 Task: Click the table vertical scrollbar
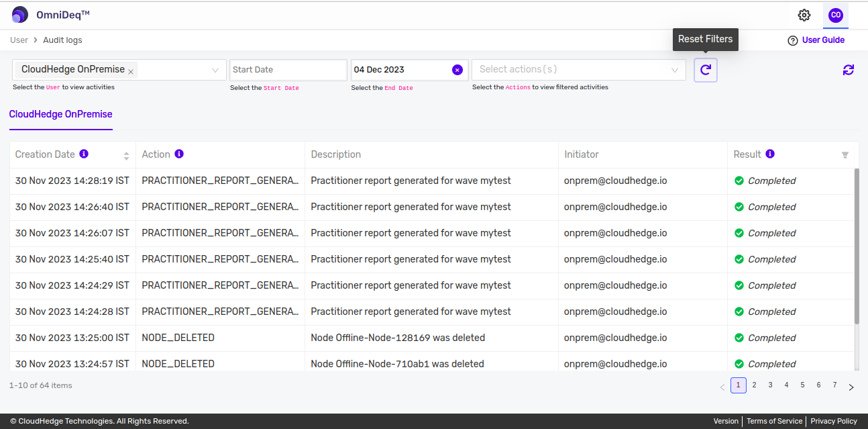(x=856, y=246)
